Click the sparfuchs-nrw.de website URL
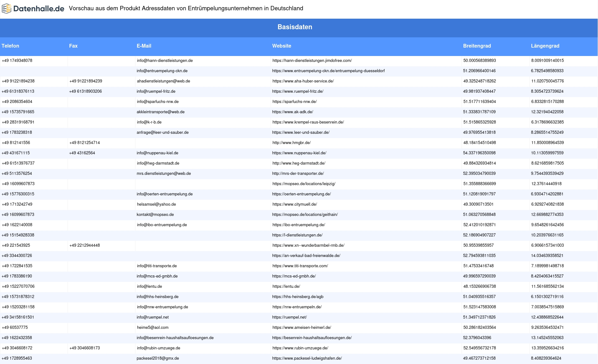 pyautogui.click(x=295, y=102)
